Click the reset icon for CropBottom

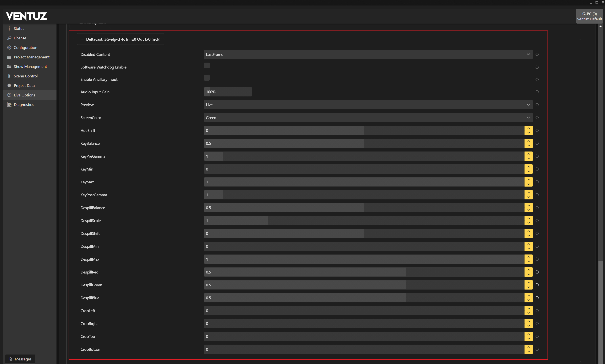tap(537, 349)
